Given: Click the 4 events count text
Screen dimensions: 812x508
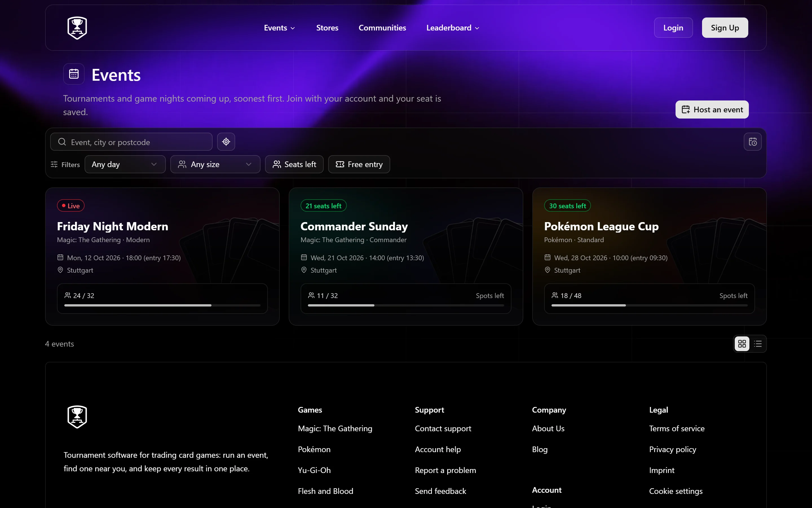Looking at the screenshot, I should click(59, 344).
